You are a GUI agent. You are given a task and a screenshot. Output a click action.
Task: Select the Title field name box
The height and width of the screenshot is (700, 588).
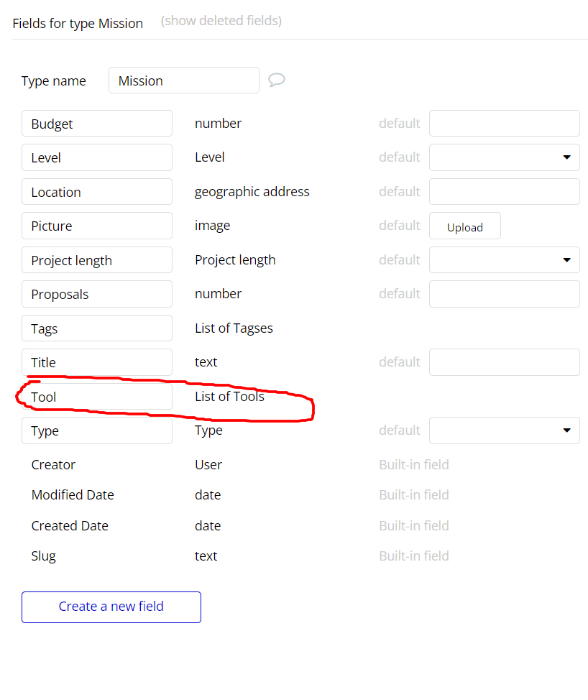(x=97, y=362)
